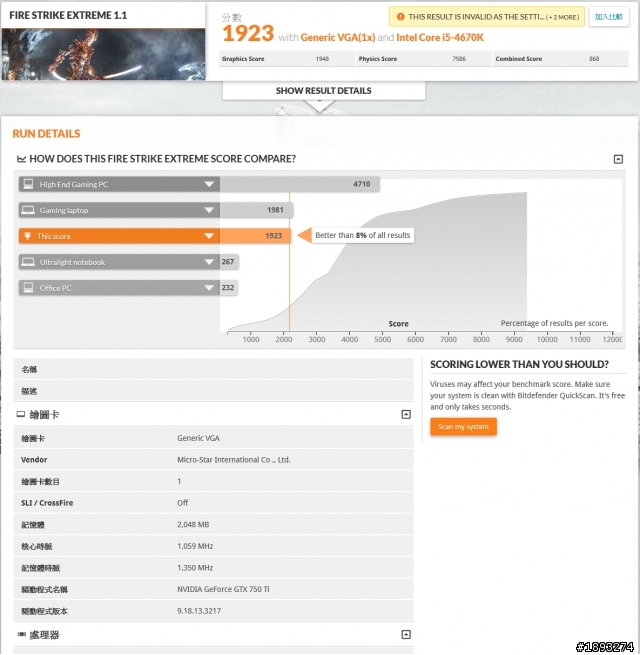The height and width of the screenshot is (655, 640).
Task: Collapse the score compare section
Action: [618, 159]
